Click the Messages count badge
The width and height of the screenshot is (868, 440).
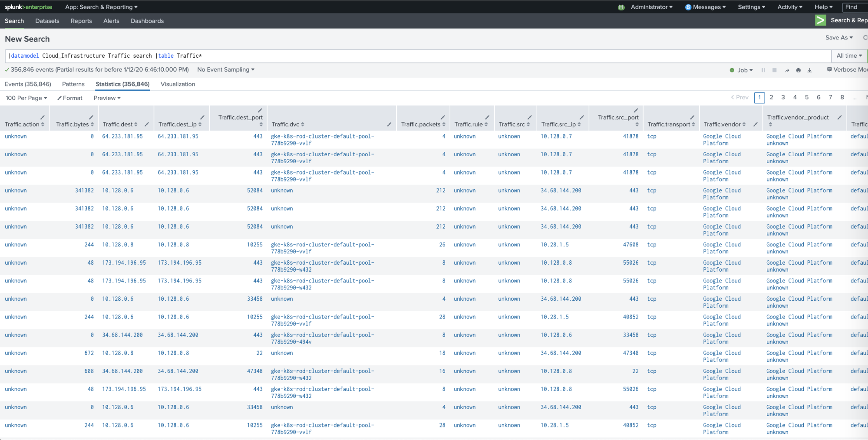tap(688, 7)
